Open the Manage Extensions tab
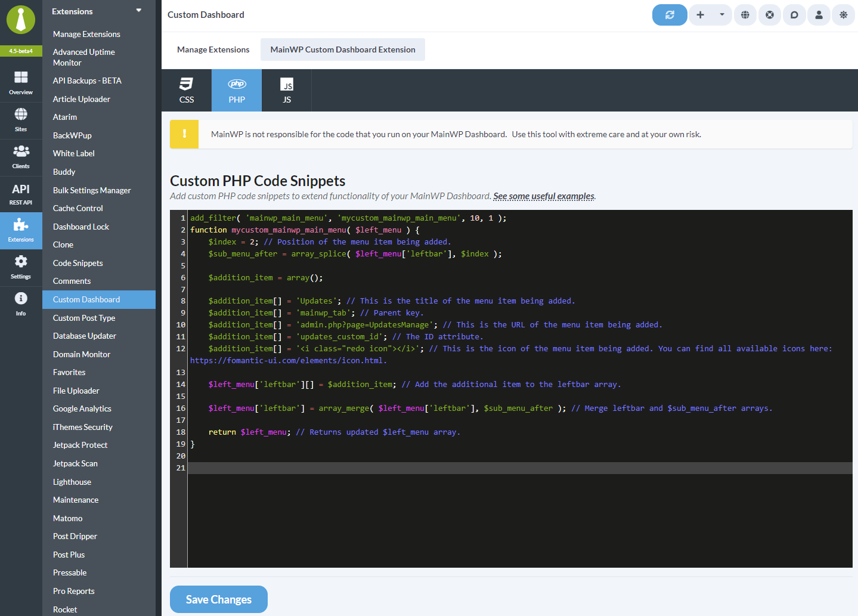 click(213, 49)
